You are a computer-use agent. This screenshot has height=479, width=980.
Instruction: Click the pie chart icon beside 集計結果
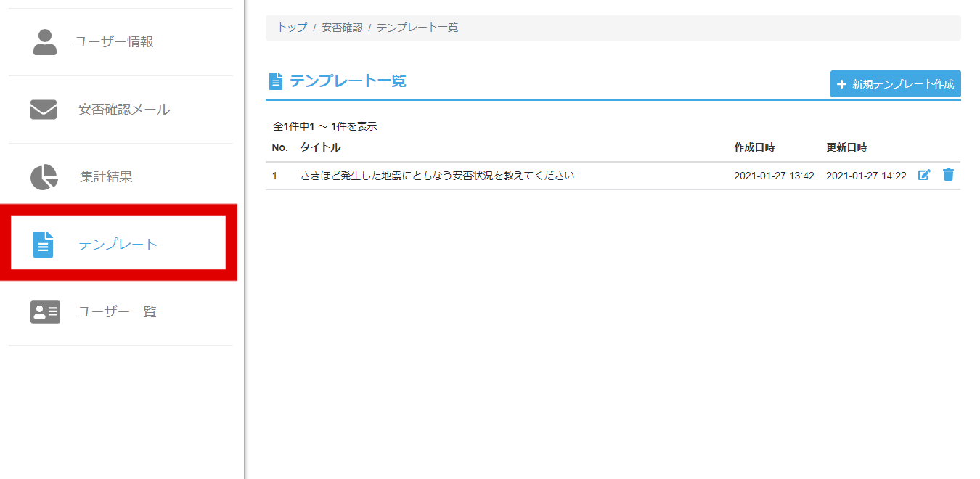click(44, 177)
